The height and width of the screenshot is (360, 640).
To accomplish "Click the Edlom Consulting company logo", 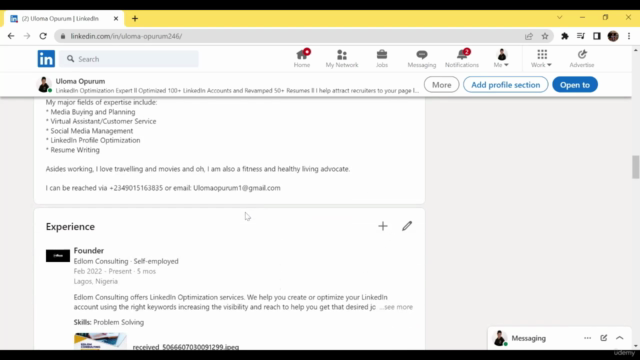I will pyautogui.click(x=58, y=256).
